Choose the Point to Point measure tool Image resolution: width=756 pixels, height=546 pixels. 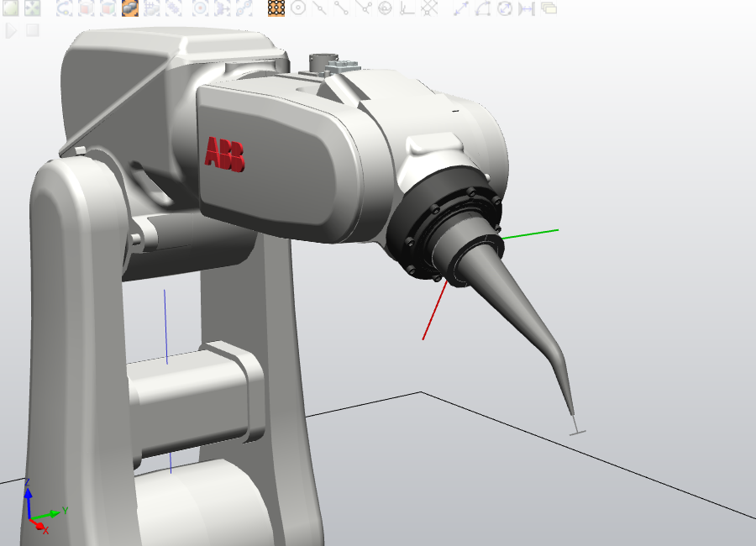[461, 8]
